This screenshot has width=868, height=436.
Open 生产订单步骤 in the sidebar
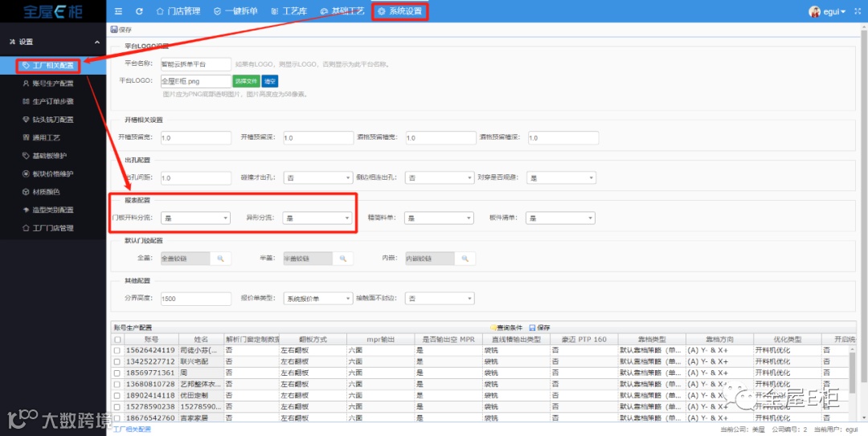click(x=52, y=101)
